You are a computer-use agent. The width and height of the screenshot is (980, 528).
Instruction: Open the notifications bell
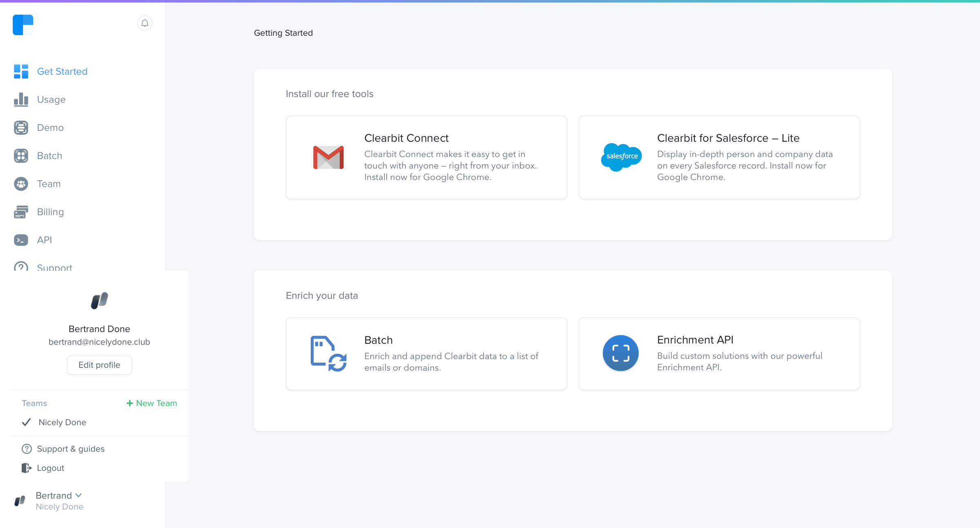[145, 23]
